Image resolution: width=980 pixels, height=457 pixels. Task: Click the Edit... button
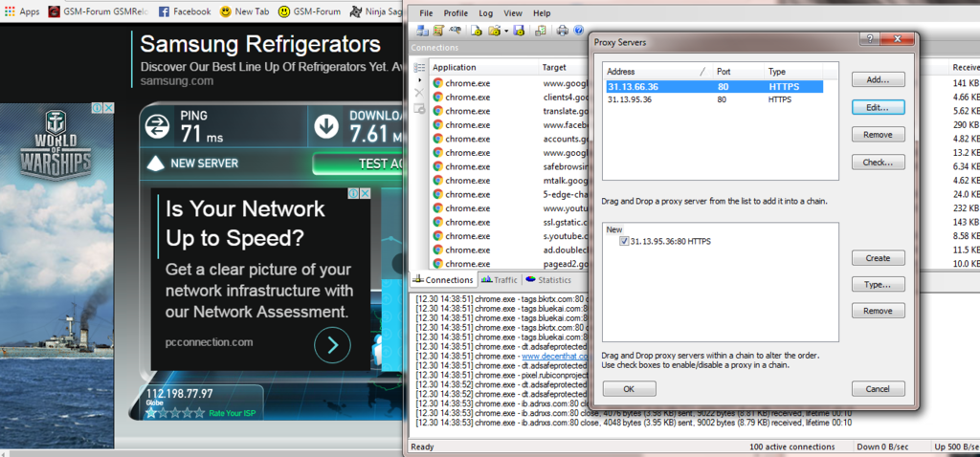pos(879,107)
